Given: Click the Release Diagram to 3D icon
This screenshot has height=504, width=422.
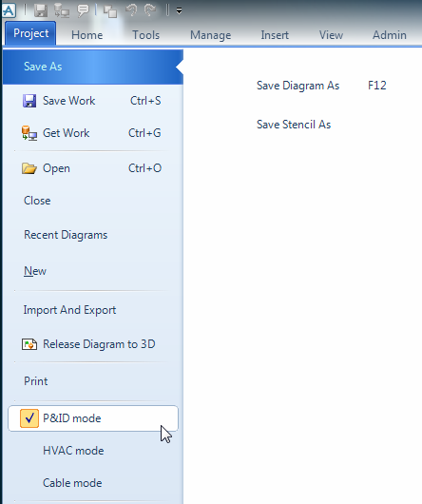Looking at the screenshot, I should click(x=29, y=344).
